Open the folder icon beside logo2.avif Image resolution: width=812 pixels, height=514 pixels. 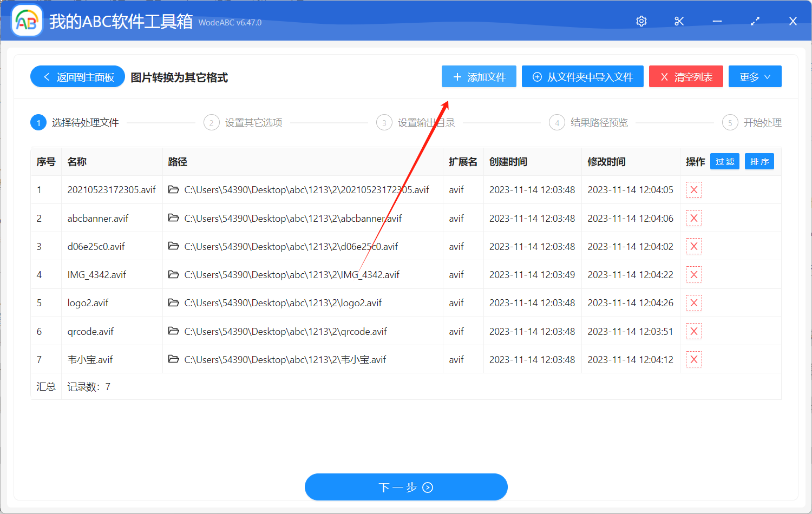coord(173,302)
